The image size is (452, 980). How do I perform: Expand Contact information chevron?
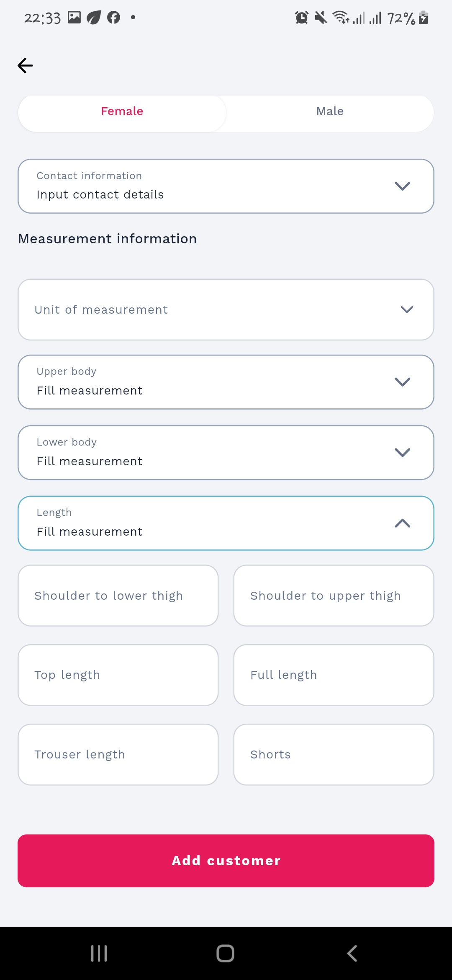coord(402,186)
